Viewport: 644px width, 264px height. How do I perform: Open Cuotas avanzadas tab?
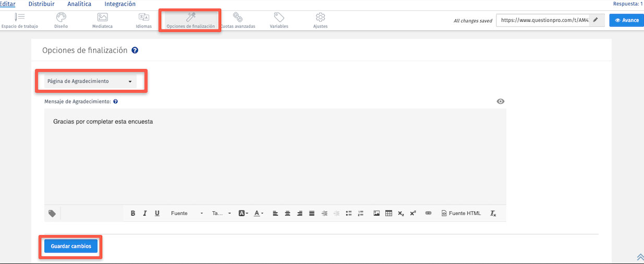tap(238, 21)
